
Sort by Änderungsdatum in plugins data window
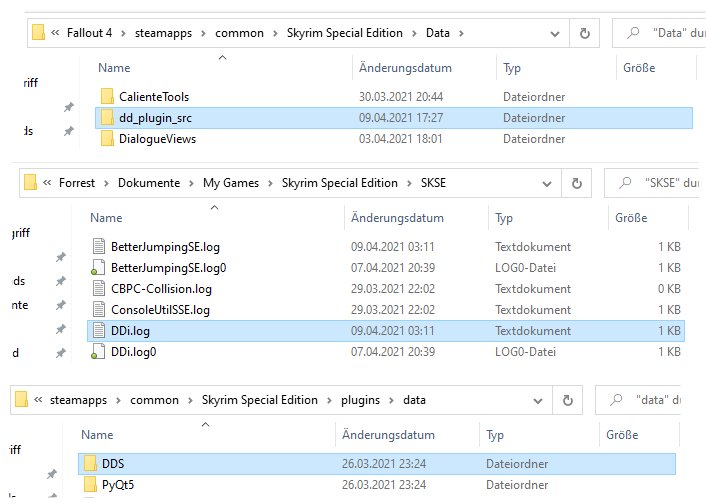[x=388, y=435]
